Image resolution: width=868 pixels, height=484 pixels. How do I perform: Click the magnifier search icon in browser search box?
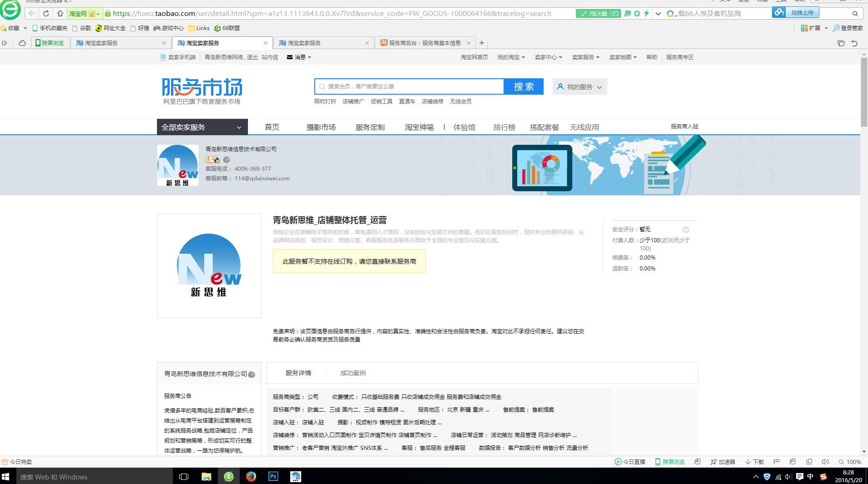[855, 13]
